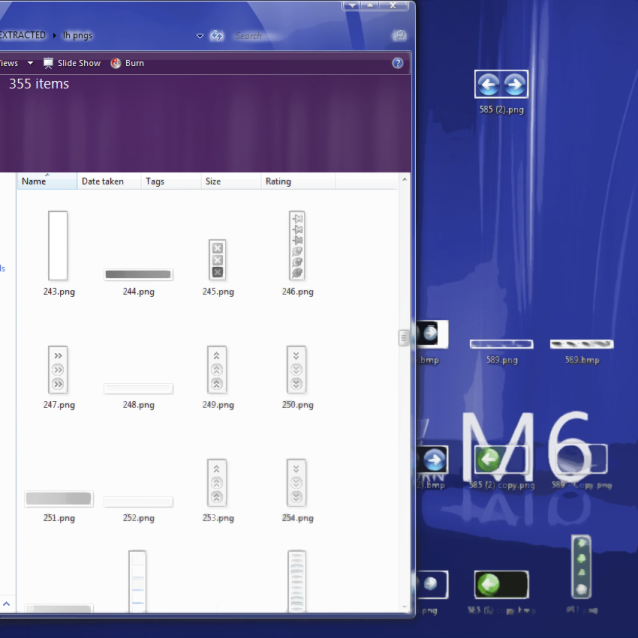Select the 252.png thumbnail

pyautogui.click(x=138, y=502)
